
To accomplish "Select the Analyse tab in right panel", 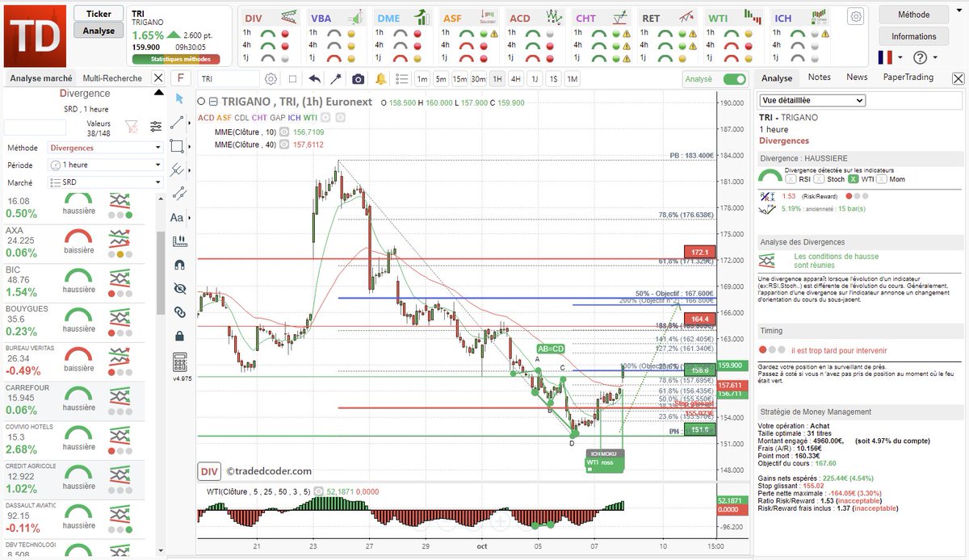I will [x=777, y=78].
